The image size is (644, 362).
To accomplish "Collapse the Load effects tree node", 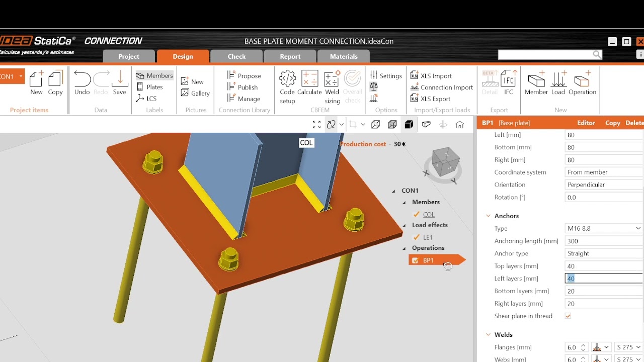I will pos(404,225).
